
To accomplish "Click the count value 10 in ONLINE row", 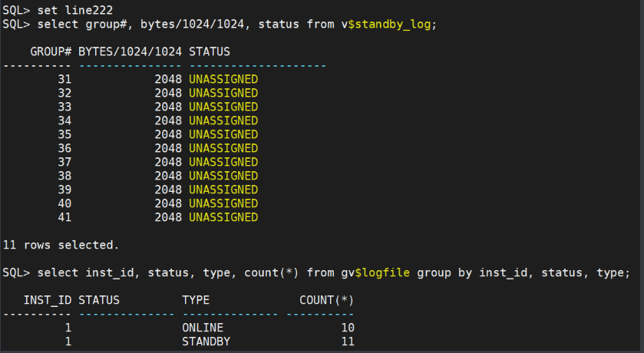I will (x=347, y=328).
